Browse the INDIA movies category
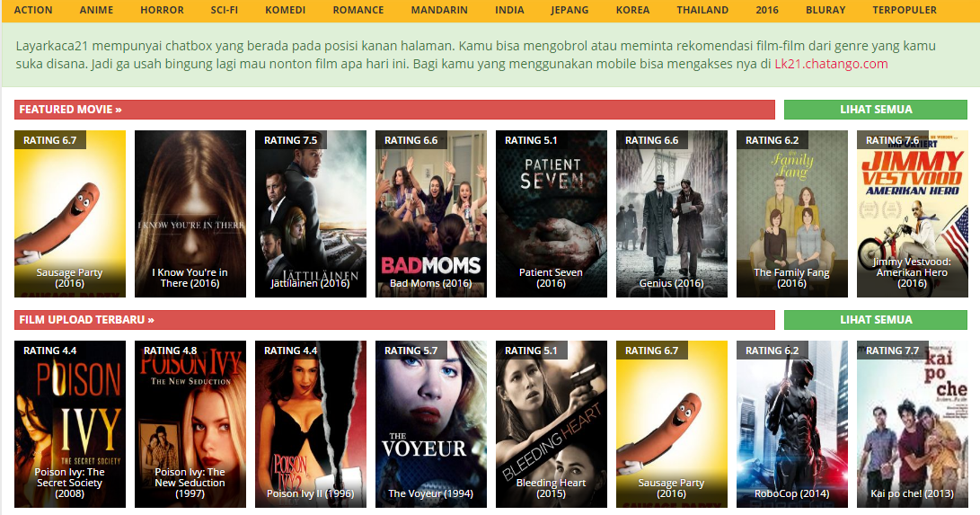Screen dimensions: 980x515 (x=509, y=10)
